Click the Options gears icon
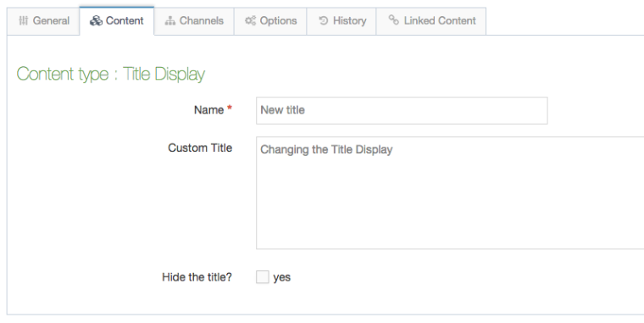This screenshot has width=644, height=323. pos(250,20)
